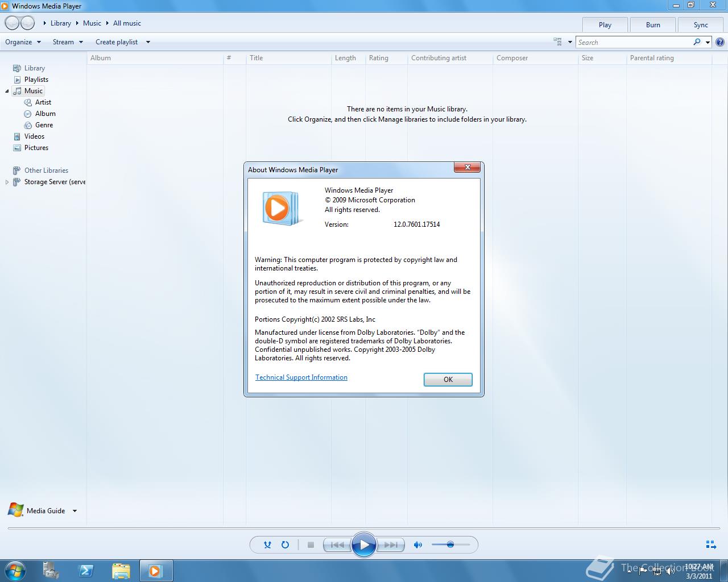Click the seek bar above playback controls
Image resolution: width=728 pixels, height=582 pixels.
(x=364, y=529)
